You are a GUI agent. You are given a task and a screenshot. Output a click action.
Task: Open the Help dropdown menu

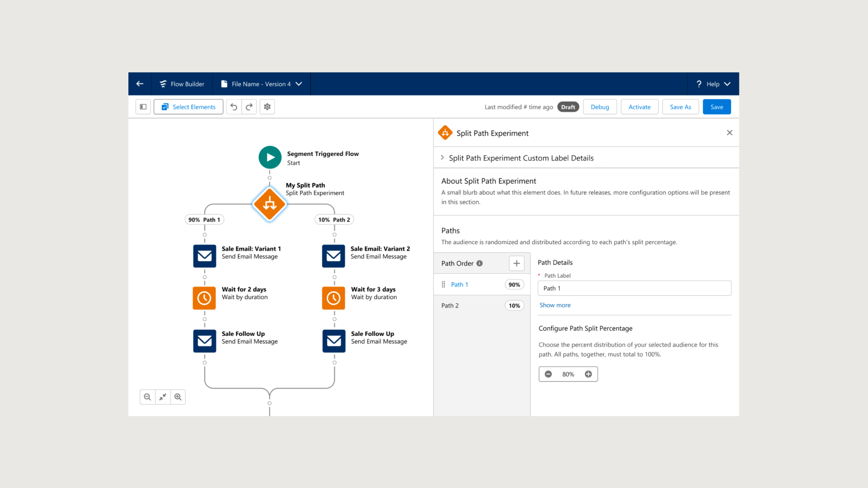pos(713,84)
